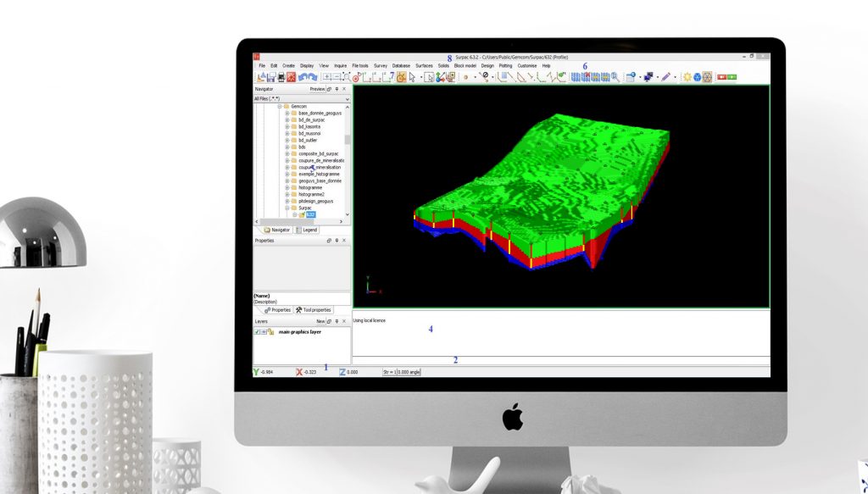Click the New button in the Layers panel
Viewport: 868px width, 494px height.
click(321, 321)
